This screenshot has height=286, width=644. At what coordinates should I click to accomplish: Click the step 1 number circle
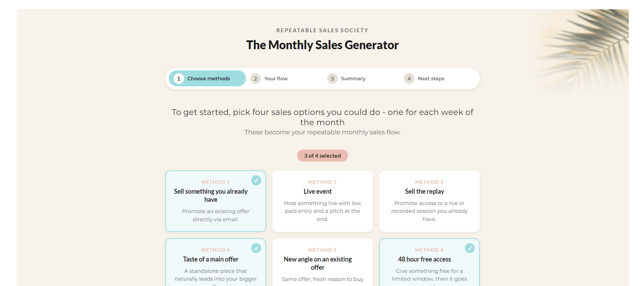click(179, 79)
